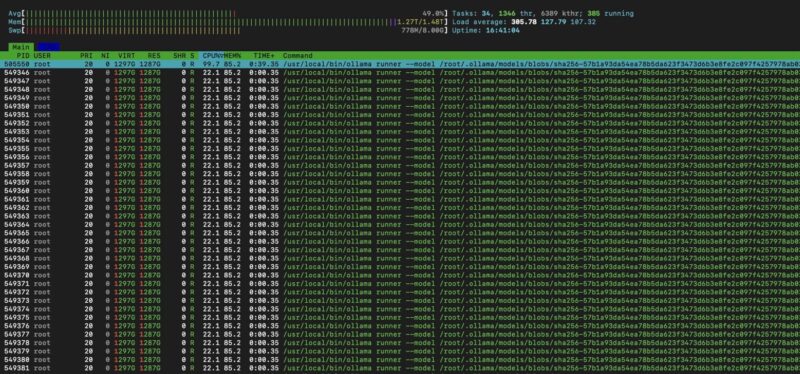The width and height of the screenshot is (800, 374).
Task: Click the Load average 305.78 line
Action: pos(524,22)
